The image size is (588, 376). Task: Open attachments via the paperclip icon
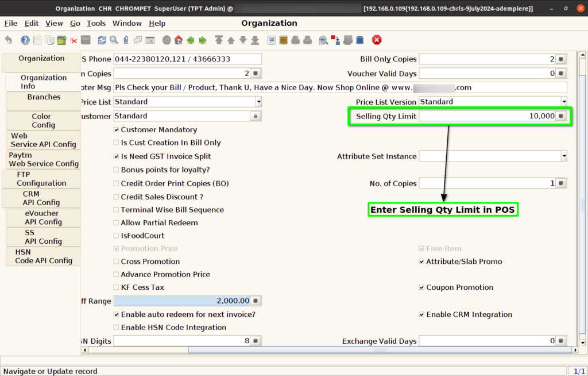pos(126,40)
